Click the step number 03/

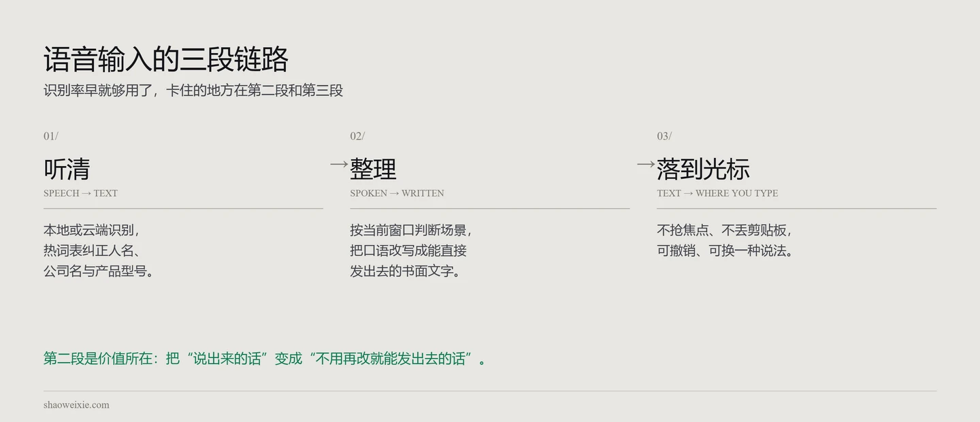click(x=664, y=136)
